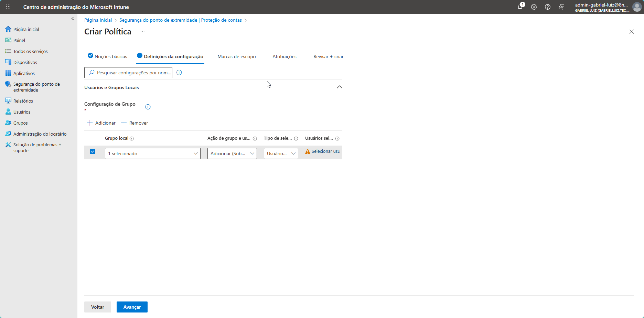Open the settings gear icon
644x318 pixels.
click(x=534, y=7)
